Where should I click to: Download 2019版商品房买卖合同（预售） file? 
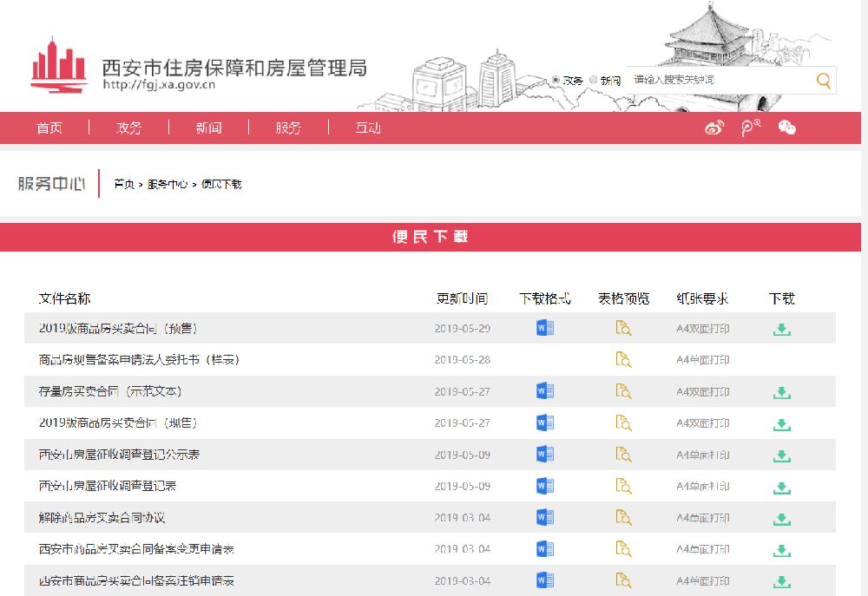point(782,330)
